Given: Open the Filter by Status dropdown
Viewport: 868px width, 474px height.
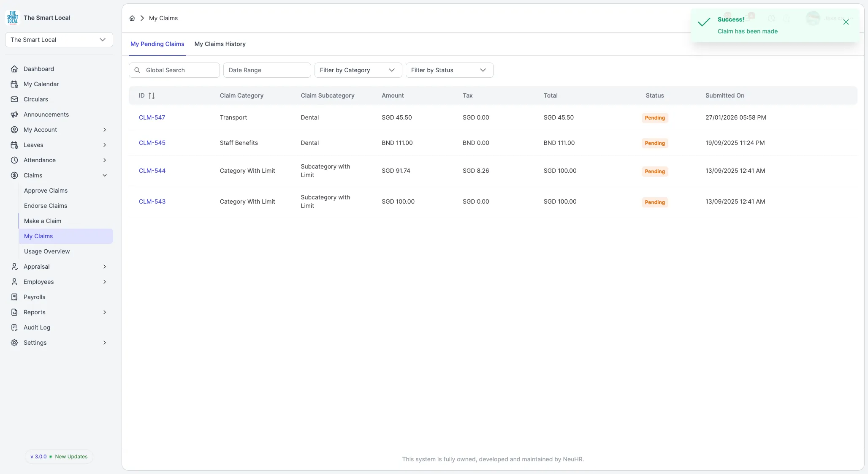Looking at the screenshot, I should [449, 70].
